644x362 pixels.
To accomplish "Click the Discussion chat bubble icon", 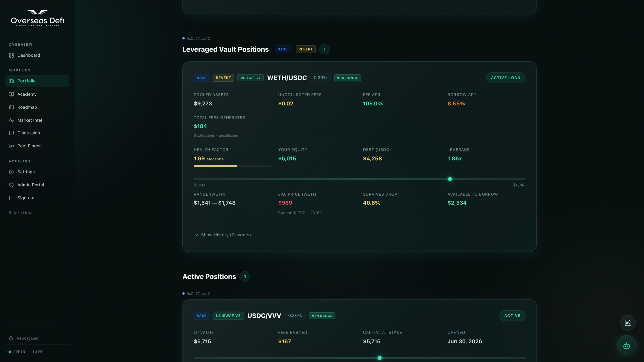I will (x=11, y=133).
